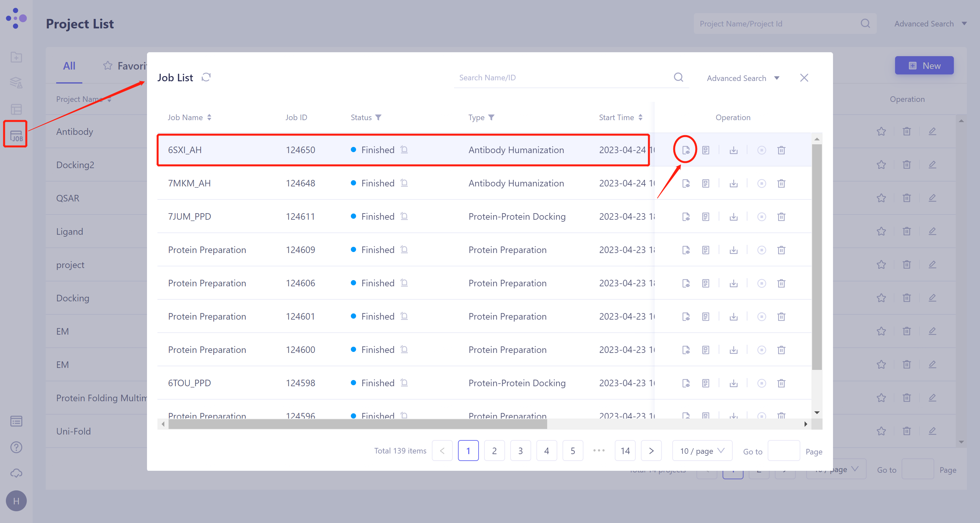This screenshot has height=523, width=980.
Task: Switch to the All projects tab
Action: pos(69,66)
